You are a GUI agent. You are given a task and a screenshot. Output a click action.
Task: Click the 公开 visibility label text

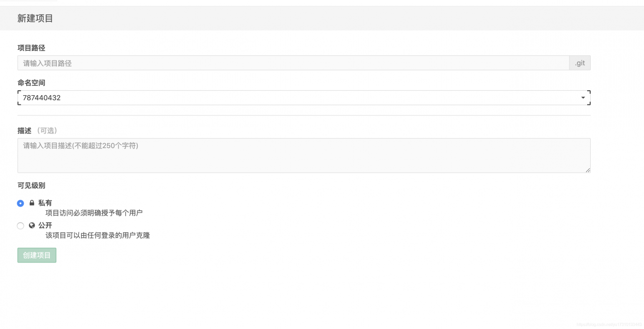coord(45,226)
